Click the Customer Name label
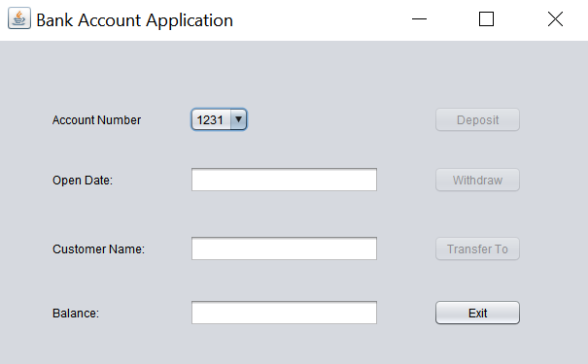Image resolution: width=588 pixels, height=364 pixels. [x=98, y=249]
